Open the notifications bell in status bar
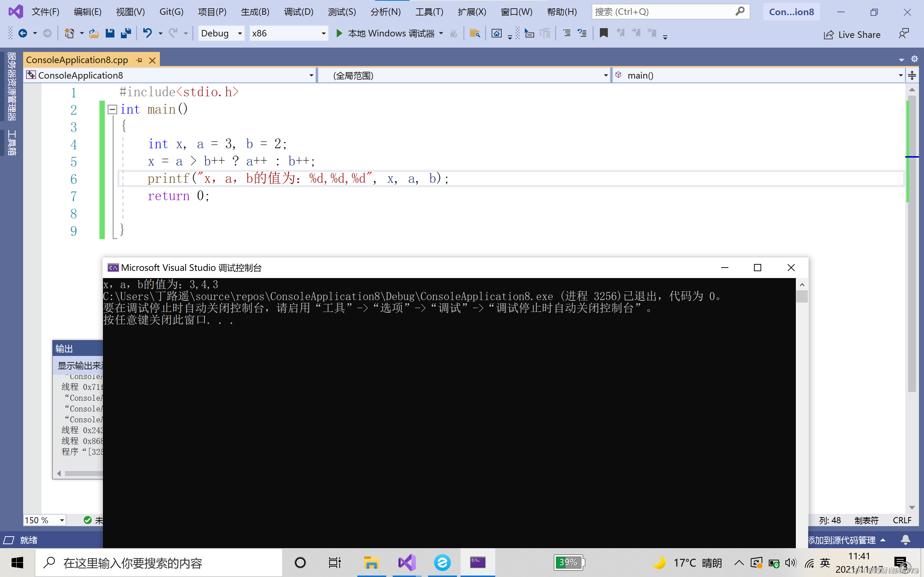 [905, 540]
